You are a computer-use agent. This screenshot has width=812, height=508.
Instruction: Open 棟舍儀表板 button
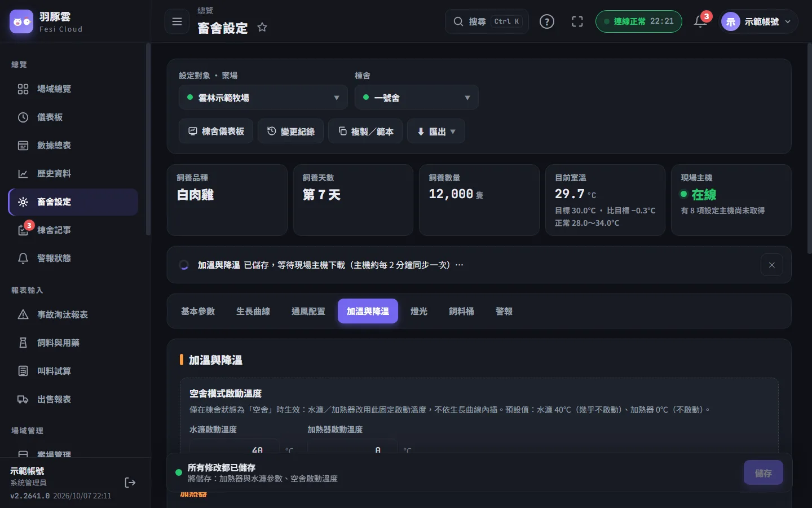click(216, 132)
